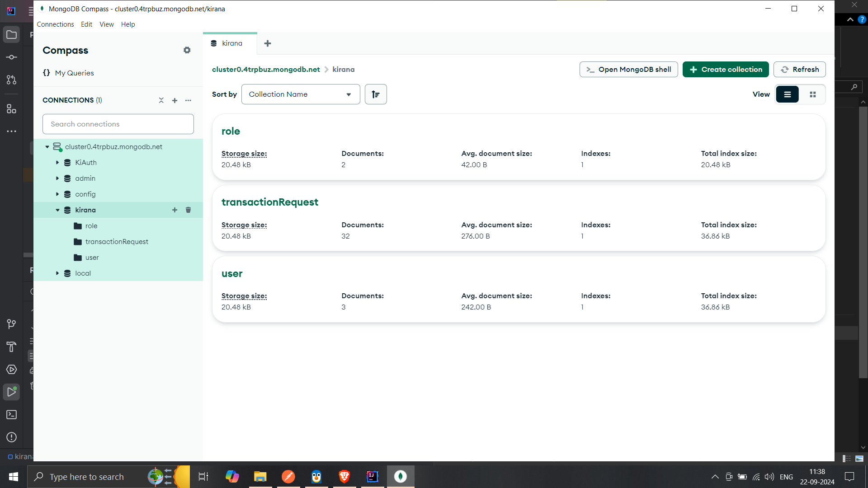Viewport: 868px width, 488px height.
Task: Add collection to kirana database
Action: pyautogui.click(x=175, y=210)
